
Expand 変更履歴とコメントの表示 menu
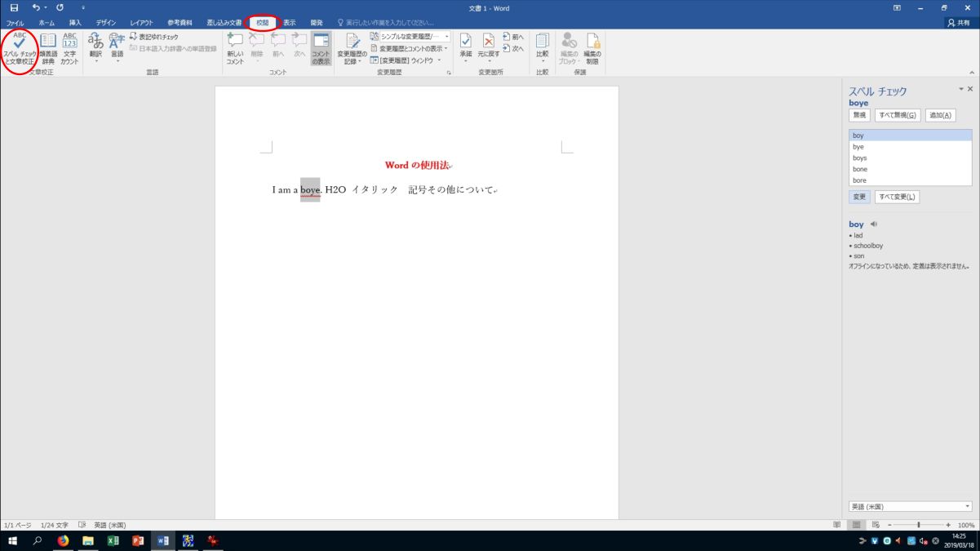pos(409,48)
